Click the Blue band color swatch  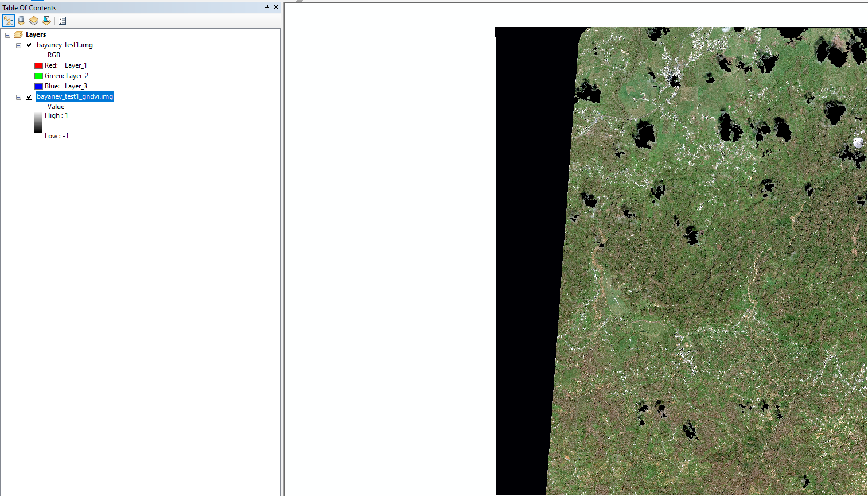(38, 86)
